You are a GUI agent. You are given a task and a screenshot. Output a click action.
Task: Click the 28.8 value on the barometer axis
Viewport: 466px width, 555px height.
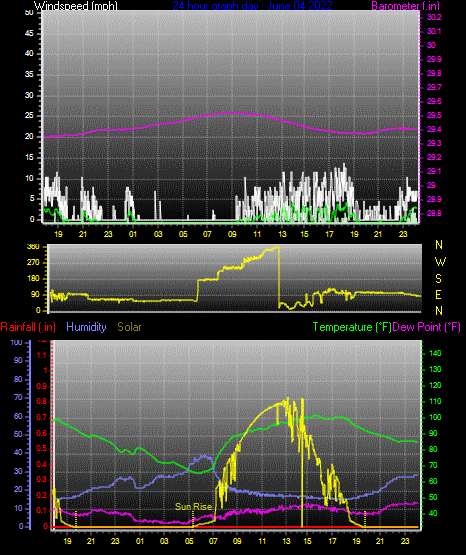(x=434, y=213)
